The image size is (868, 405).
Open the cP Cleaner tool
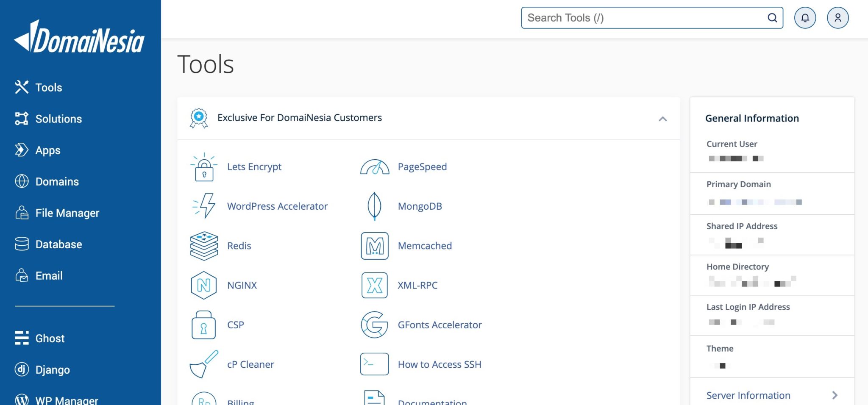[x=250, y=364]
